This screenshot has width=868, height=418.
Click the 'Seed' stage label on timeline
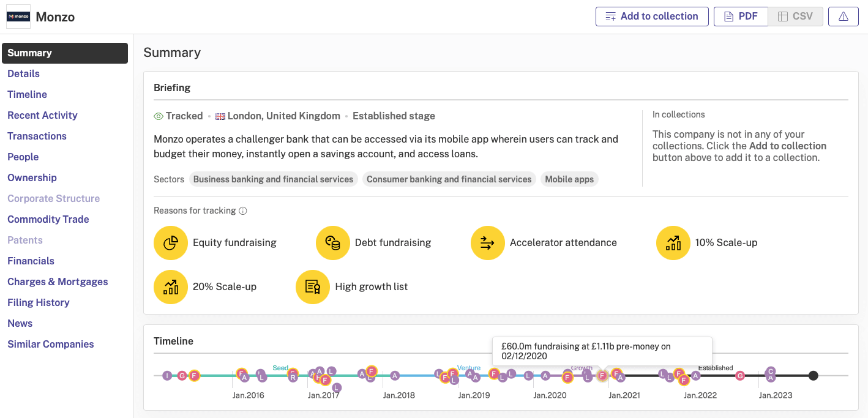pos(280,368)
